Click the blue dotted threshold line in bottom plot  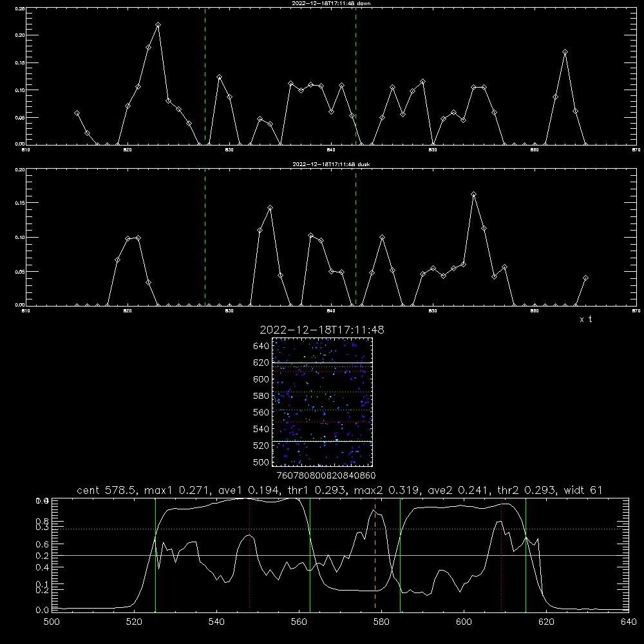tap(340, 529)
